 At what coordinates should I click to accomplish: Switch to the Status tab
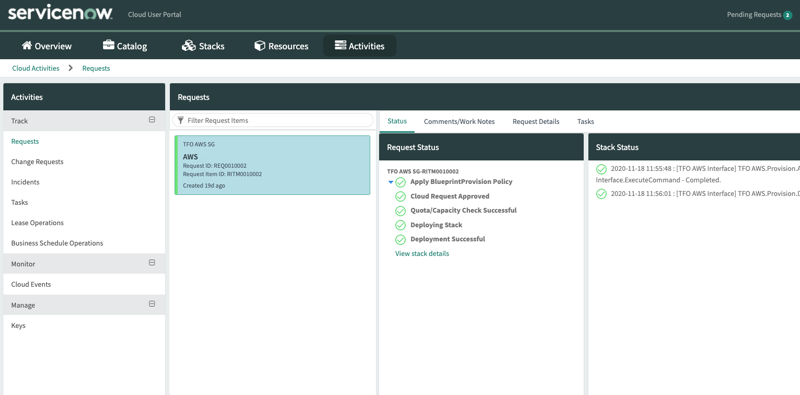(397, 121)
